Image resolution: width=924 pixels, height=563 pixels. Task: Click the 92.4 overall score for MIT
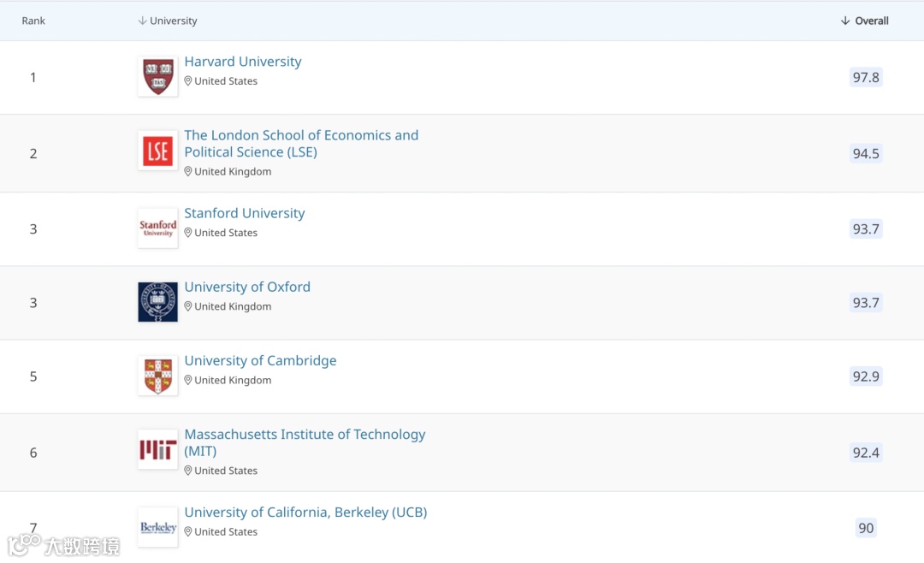point(866,453)
